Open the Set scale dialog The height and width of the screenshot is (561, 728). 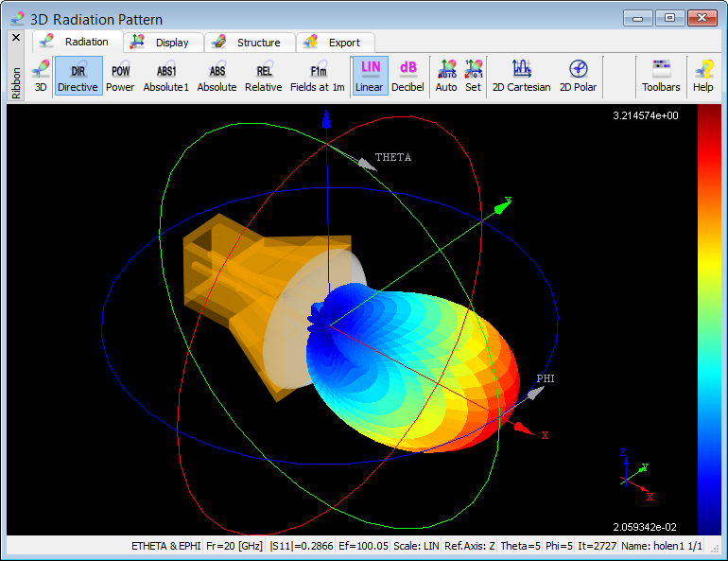(473, 77)
